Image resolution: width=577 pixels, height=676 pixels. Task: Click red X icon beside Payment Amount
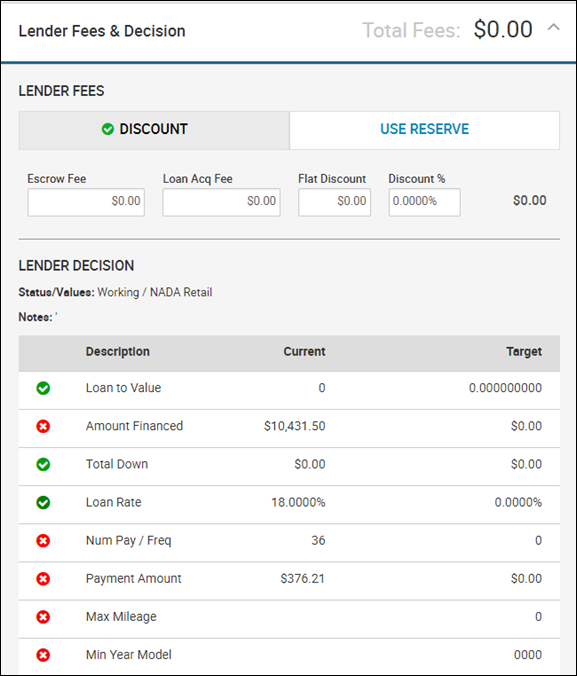point(43,579)
